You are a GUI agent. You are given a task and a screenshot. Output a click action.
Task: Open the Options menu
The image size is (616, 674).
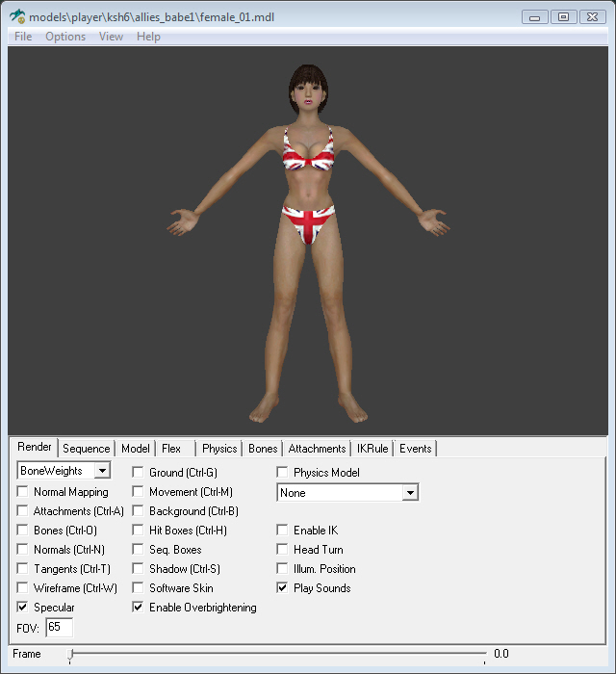65,37
